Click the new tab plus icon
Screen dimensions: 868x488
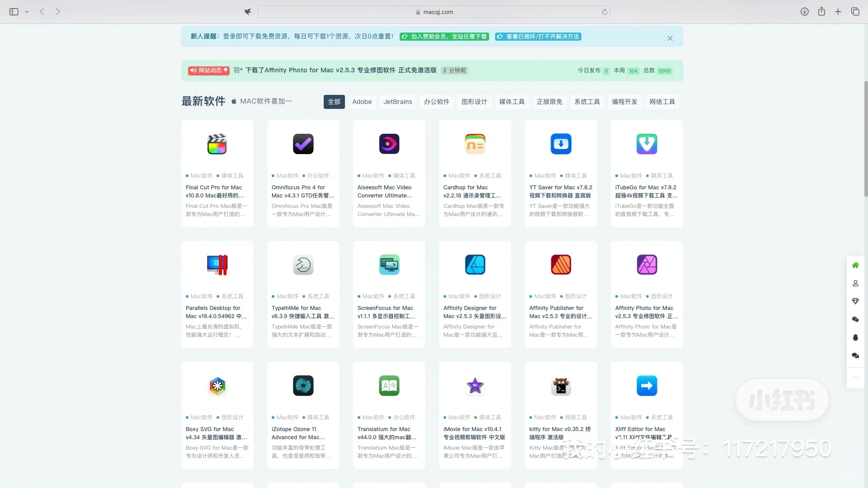[x=839, y=12]
